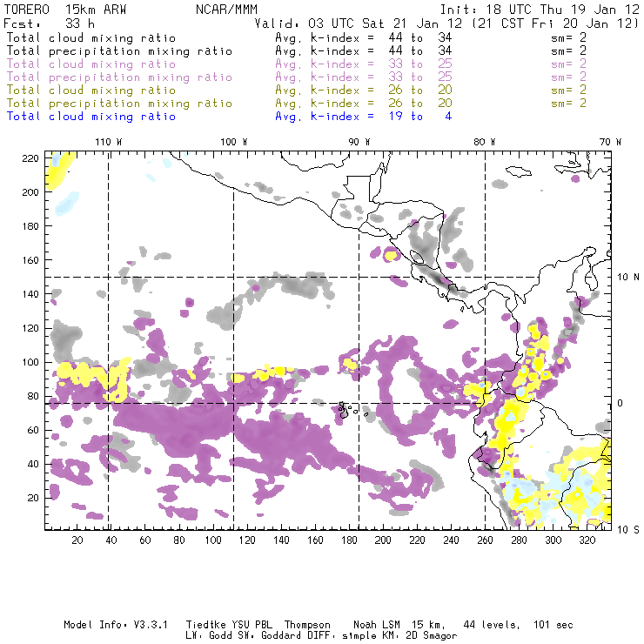Click horizontal axis tick label "300"

coord(553,540)
